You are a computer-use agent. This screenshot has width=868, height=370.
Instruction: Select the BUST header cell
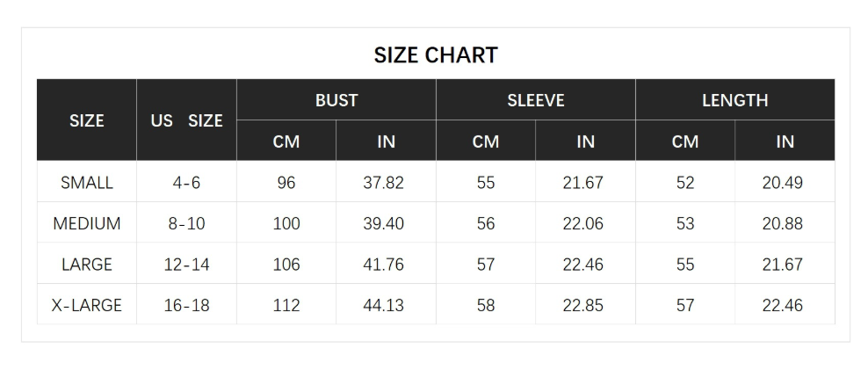[336, 100]
